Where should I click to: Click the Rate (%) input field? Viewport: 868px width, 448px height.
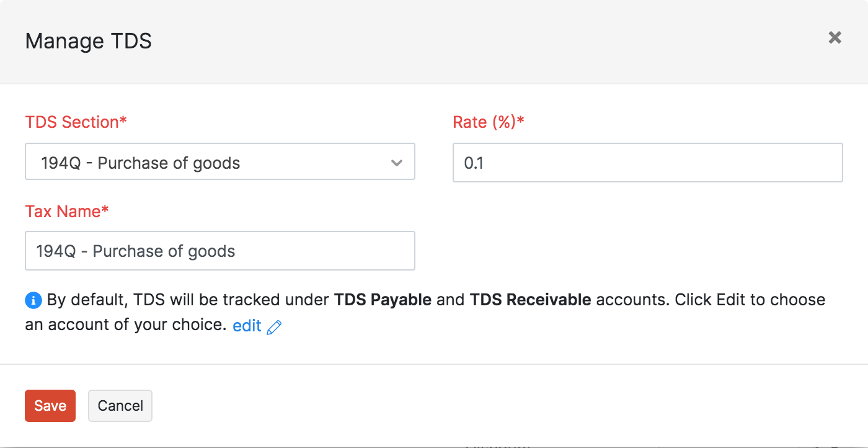[x=647, y=162]
